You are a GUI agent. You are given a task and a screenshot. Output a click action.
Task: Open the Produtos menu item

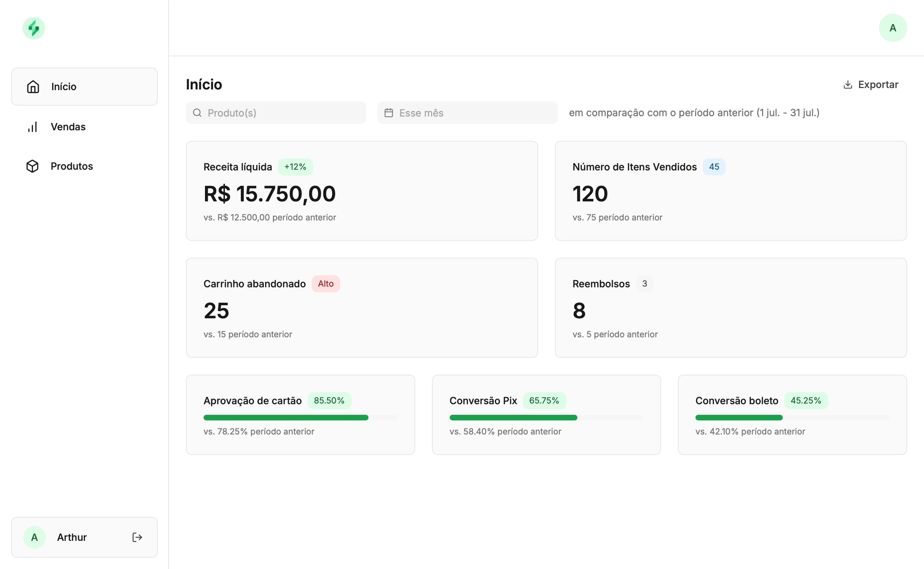72,166
